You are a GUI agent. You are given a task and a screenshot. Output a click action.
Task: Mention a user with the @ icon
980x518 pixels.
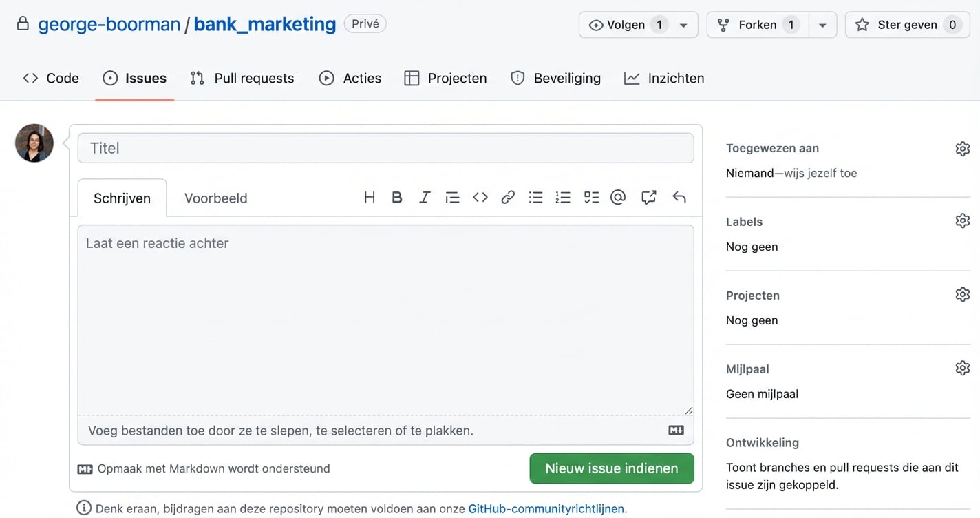pos(618,197)
